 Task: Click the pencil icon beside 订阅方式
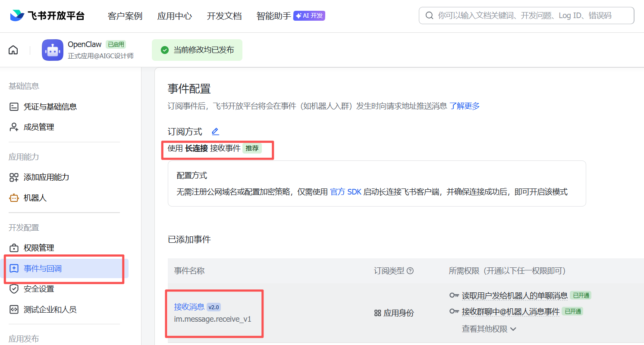tap(215, 132)
